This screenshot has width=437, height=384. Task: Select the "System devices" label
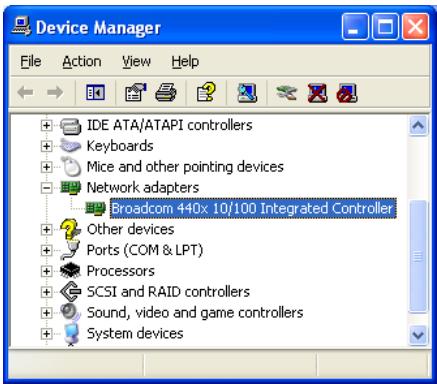135,333
